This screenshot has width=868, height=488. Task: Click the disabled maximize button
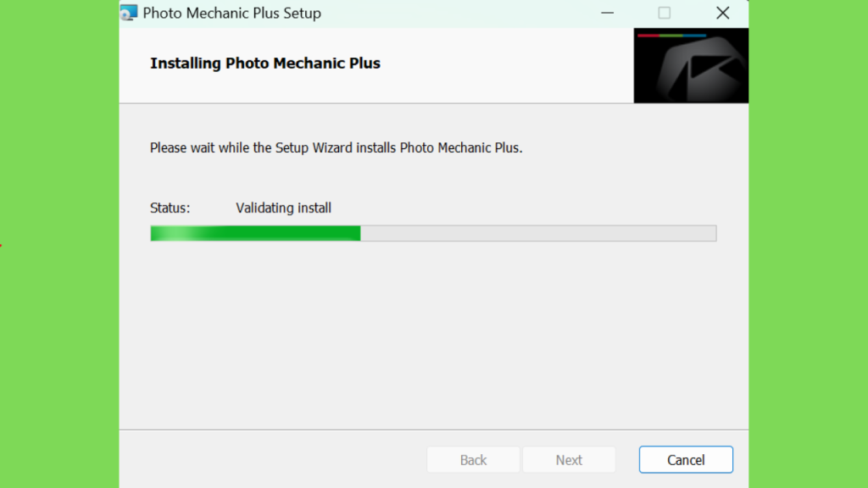click(x=665, y=13)
